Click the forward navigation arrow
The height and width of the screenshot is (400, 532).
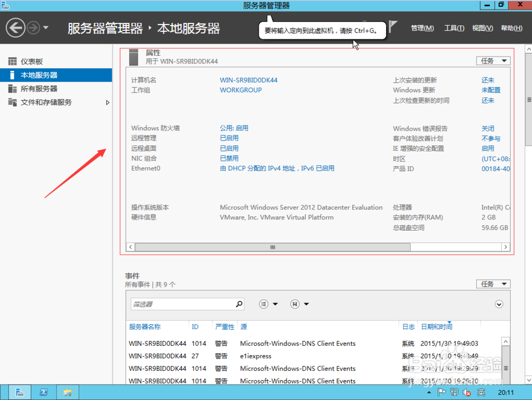[33, 28]
